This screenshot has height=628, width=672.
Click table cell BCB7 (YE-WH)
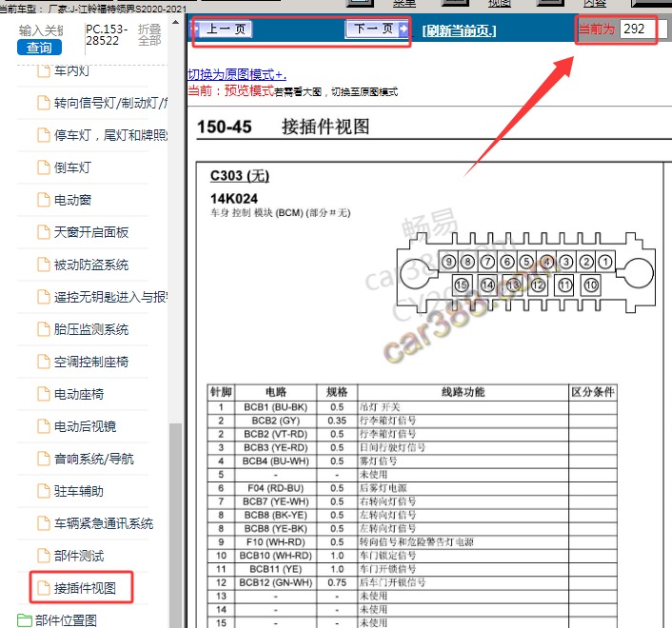(x=276, y=501)
